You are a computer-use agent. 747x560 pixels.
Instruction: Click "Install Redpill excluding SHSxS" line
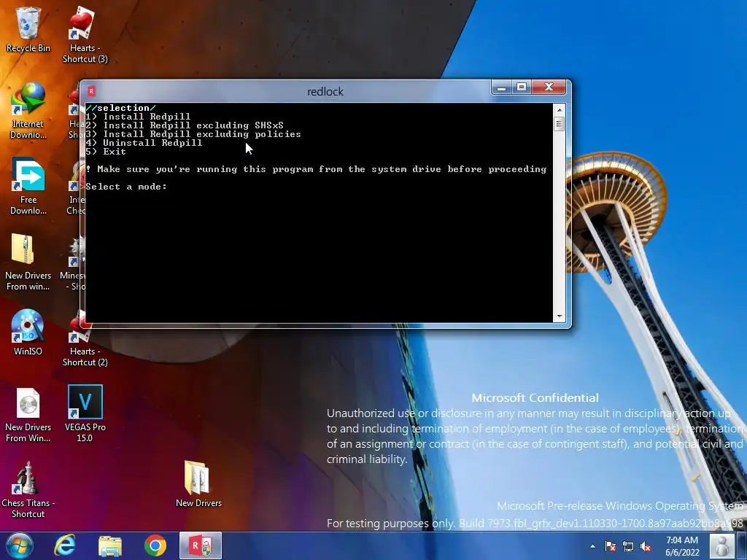pyautogui.click(x=193, y=125)
